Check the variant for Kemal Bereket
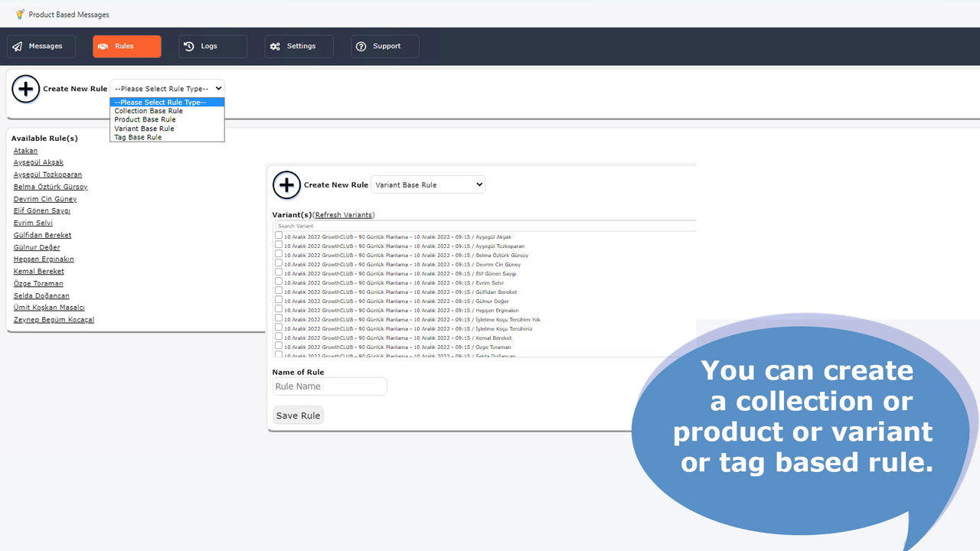This screenshot has height=551, width=980. [279, 337]
